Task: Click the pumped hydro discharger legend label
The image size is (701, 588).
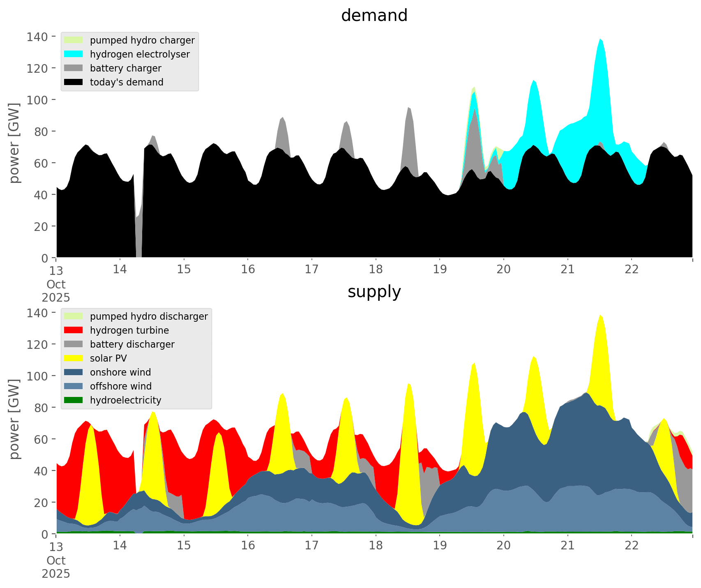Action: (149, 316)
